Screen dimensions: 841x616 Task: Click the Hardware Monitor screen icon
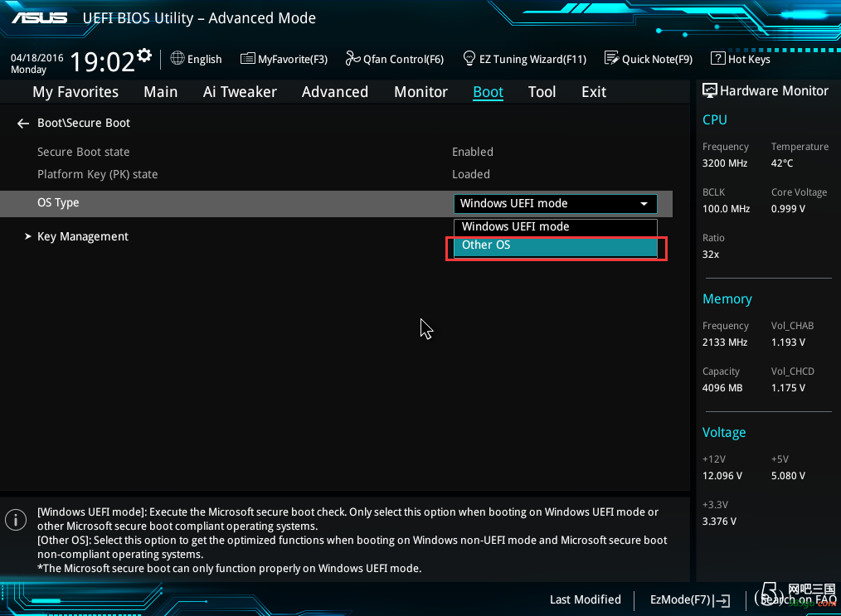(x=710, y=90)
